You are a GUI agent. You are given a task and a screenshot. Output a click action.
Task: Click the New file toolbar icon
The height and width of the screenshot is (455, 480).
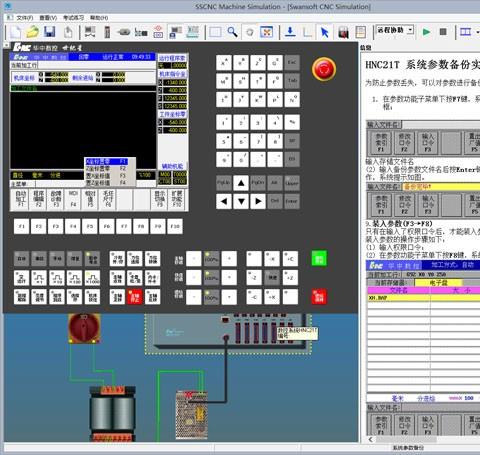[15, 32]
